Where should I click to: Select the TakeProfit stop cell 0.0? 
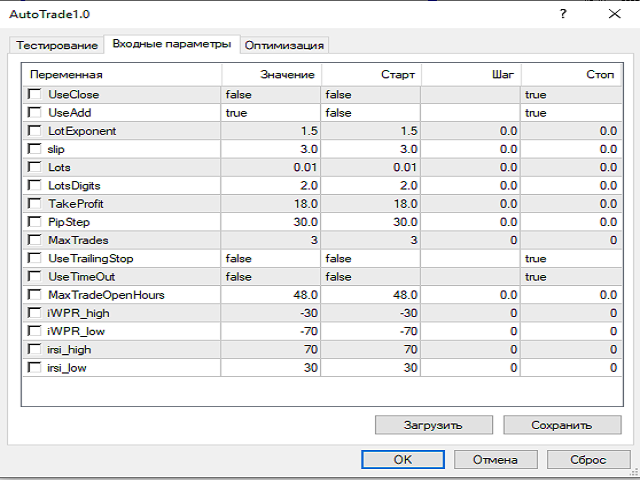pyautogui.click(x=571, y=204)
